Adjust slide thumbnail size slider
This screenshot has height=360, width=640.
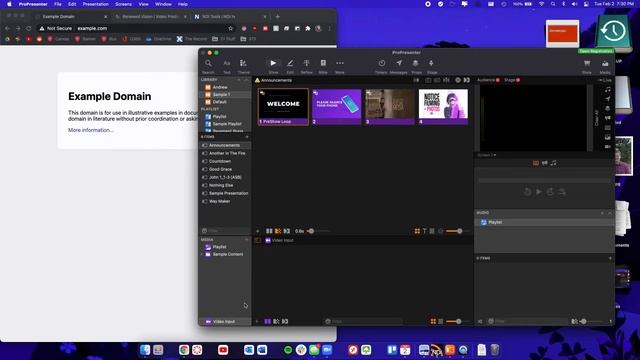[x=457, y=231]
